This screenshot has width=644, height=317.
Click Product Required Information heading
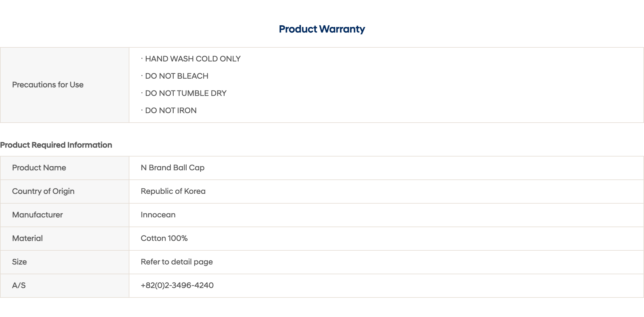(x=56, y=145)
